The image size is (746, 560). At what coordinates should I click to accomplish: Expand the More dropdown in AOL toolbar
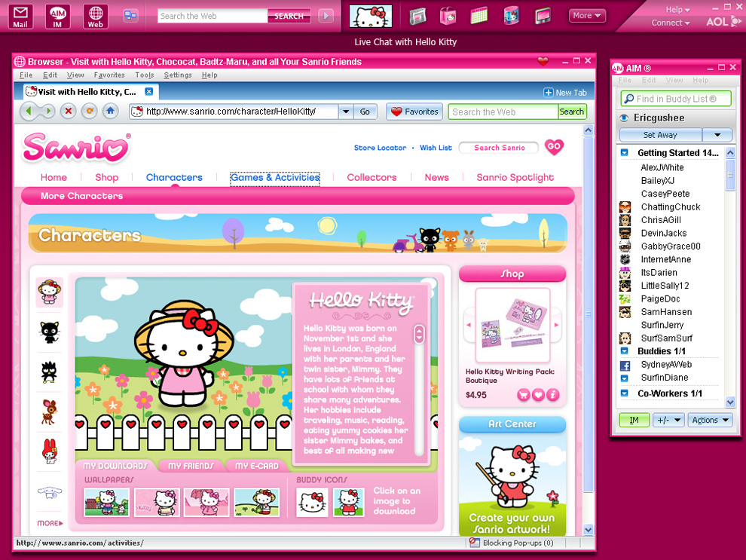[x=588, y=16]
